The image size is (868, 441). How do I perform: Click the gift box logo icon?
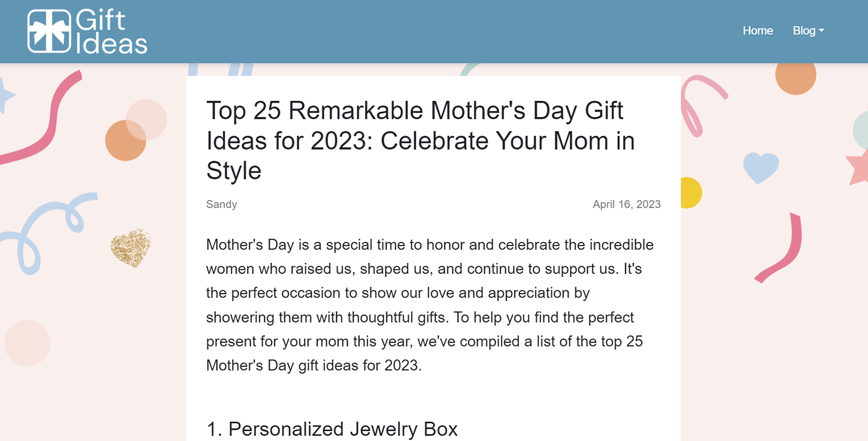pos(49,31)
